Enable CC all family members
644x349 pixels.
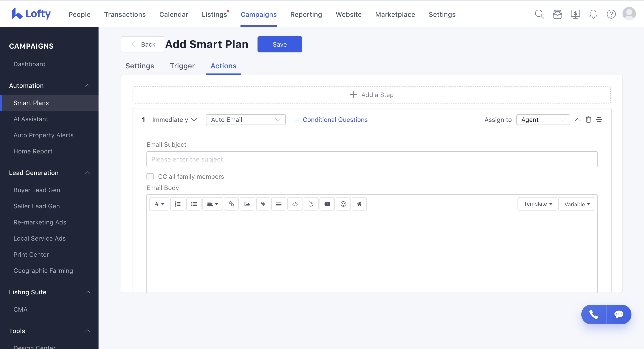pyautogui.click(x=150, y=177)
